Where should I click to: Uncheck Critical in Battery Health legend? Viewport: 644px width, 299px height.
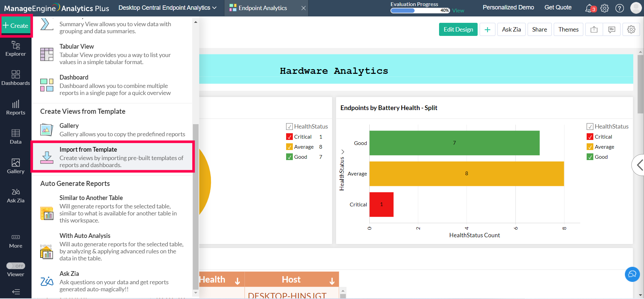[x=590, y=137]
